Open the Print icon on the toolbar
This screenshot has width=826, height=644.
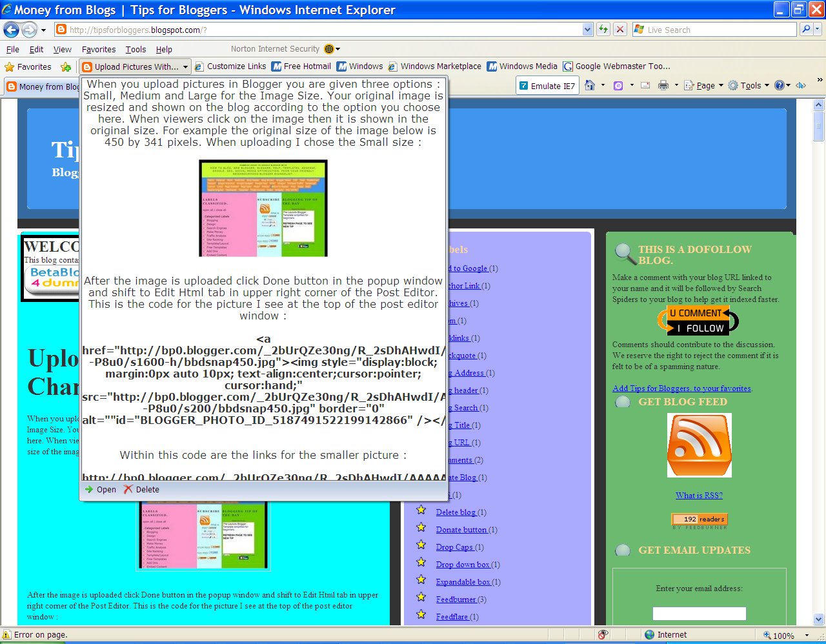[x=662, y=85]
